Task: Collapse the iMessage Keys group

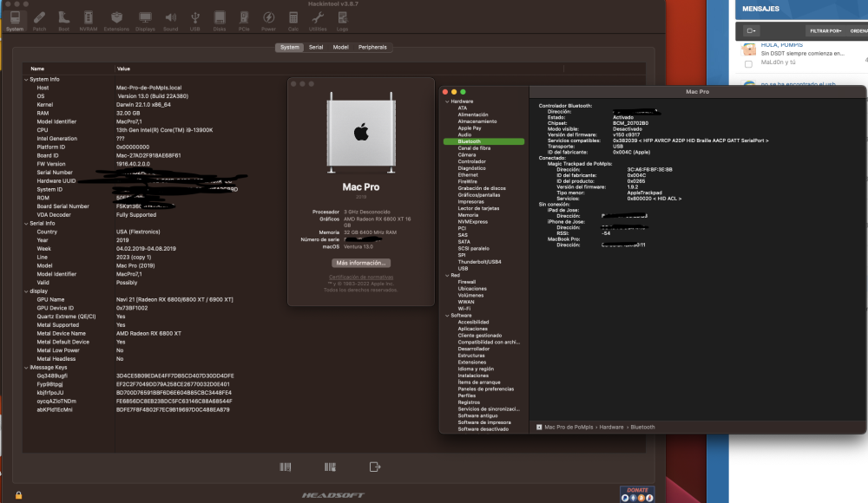Action: 26,368
